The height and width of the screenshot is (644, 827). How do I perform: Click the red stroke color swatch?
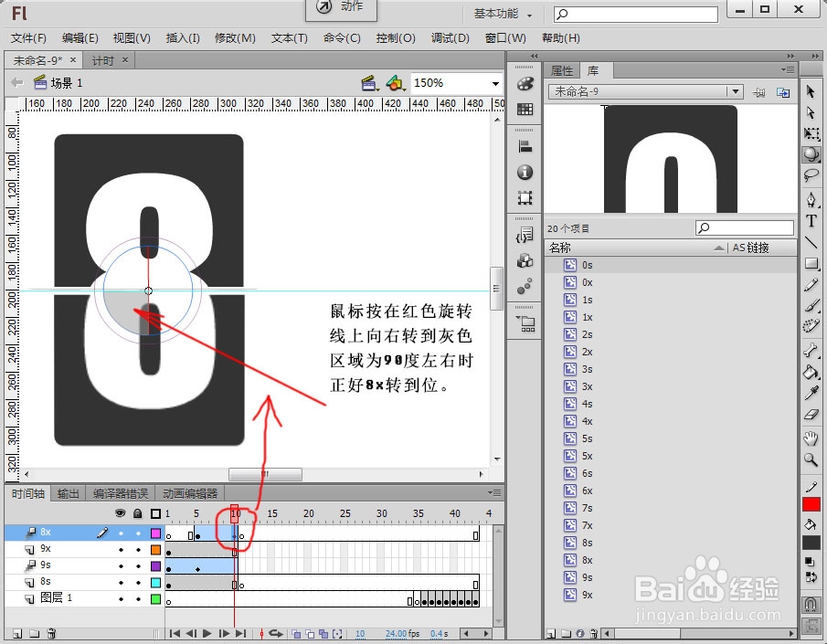click(x=812, y=503)
